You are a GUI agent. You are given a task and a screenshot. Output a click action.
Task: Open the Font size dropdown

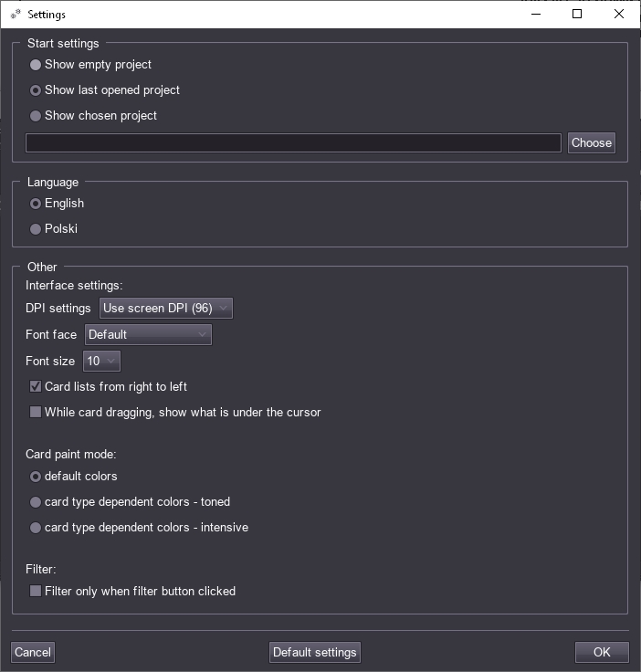click(101, 362)
